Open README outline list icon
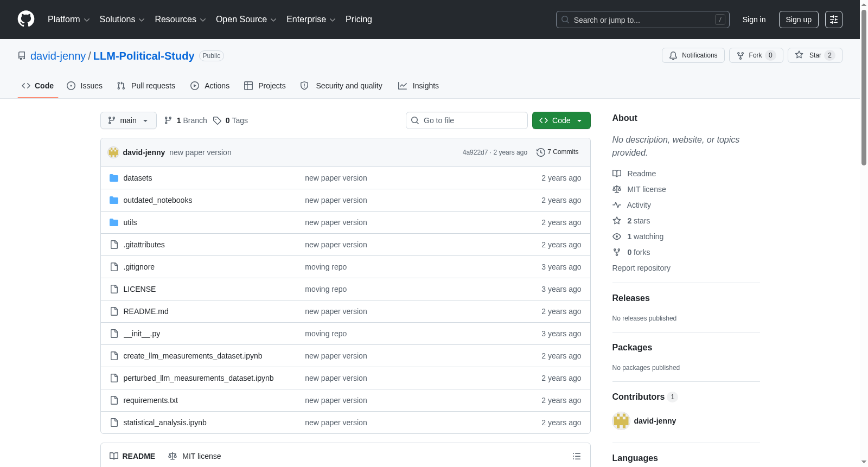The width and height of the screenshot is (868, 467). [x=577, y=456]
